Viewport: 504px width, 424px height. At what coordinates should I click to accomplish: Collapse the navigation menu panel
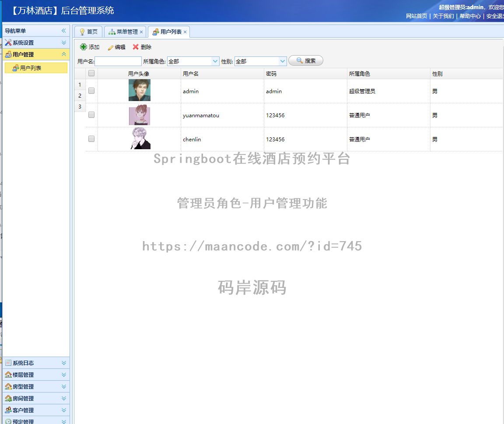(63, 31)
